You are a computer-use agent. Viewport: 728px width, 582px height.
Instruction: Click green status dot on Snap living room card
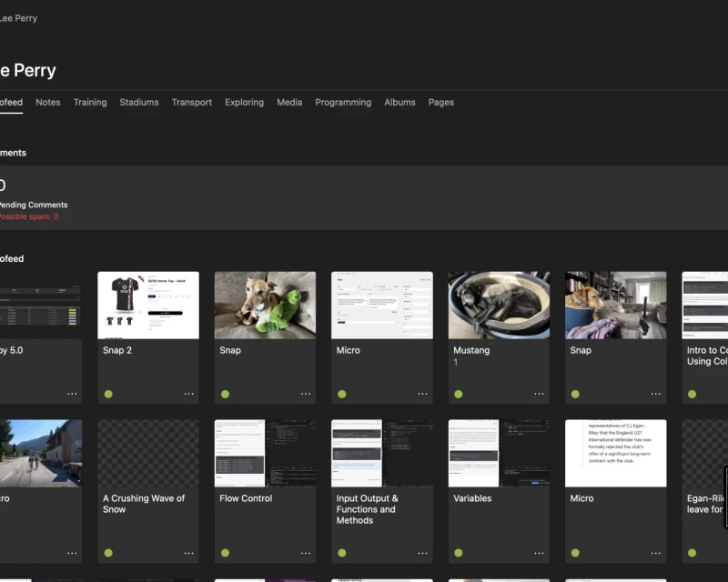[x=575, y=394]
